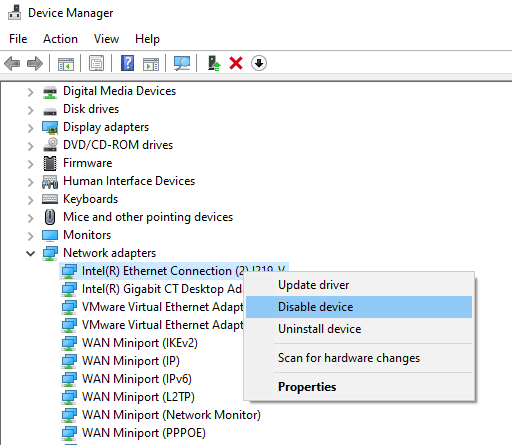Expand the Firmware node
Viewport: 512px width, 445px height.
point(30,164)
